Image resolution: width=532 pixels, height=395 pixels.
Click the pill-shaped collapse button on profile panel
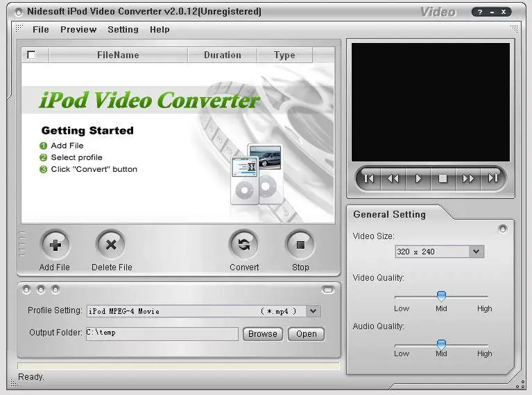tap(328, 290)
